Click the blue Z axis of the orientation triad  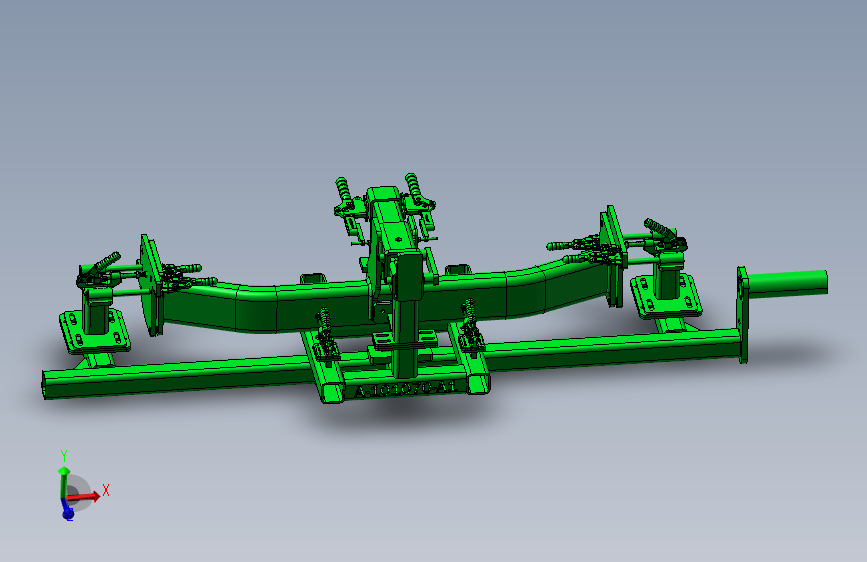[67, 511]
